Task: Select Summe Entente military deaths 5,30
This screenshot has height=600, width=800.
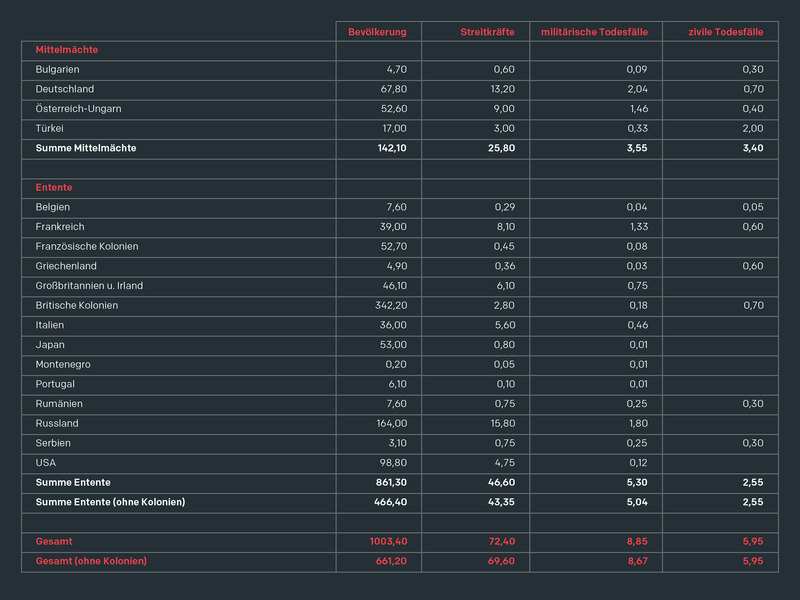Action: coord(637,483)
